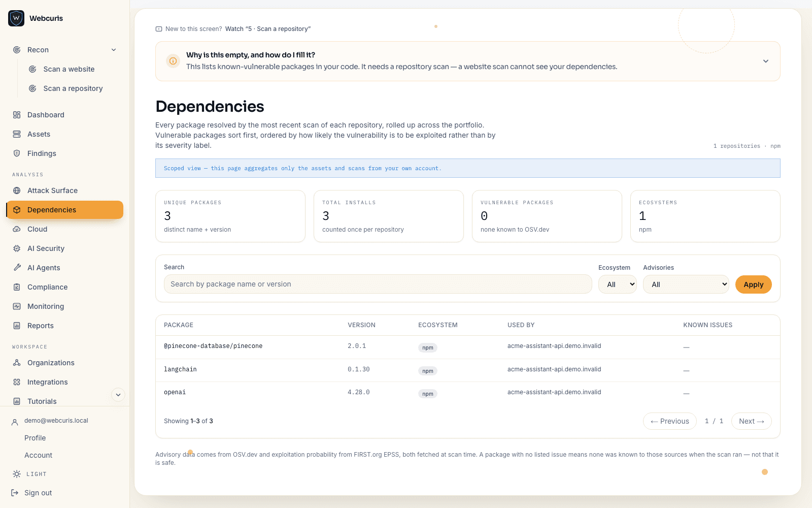Click the Dashboard grid icon
This screenshot has width=812, height=508.
click(17, 115)
